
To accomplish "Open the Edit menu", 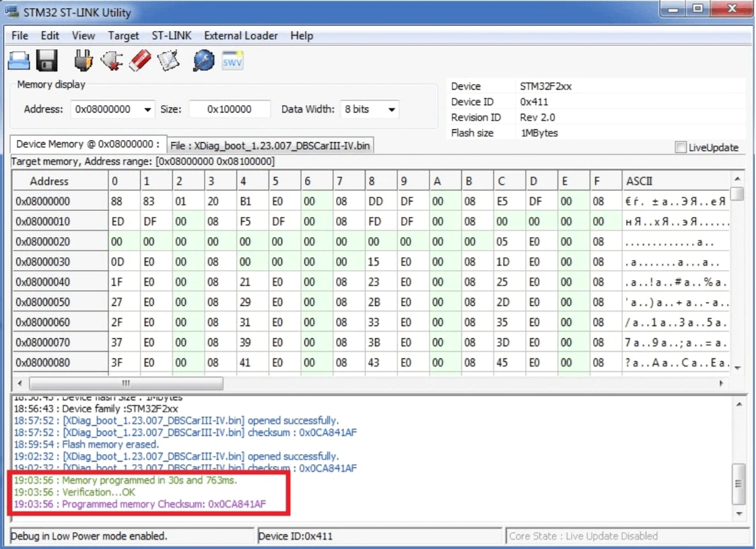I will coord(50,36).
